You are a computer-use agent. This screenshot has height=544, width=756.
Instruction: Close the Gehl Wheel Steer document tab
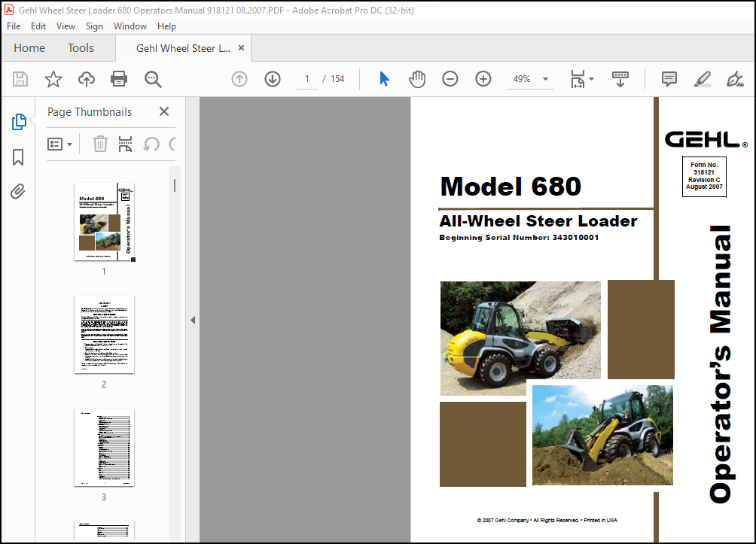[241, 47]
